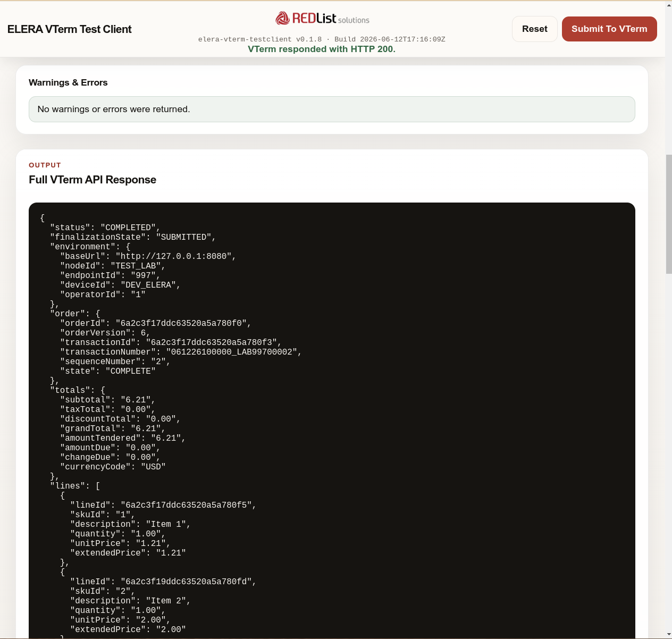Click the "status": "COMPLETED" line
672x639 pixels.
(105, 228)
